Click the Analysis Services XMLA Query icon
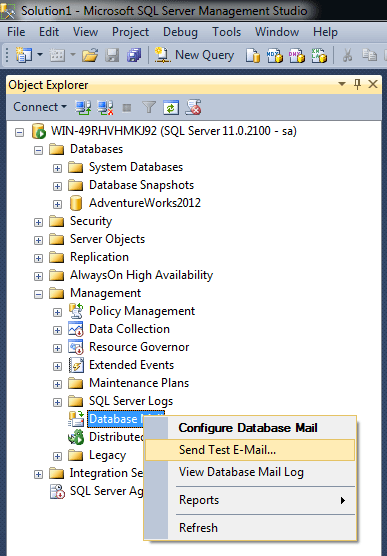Image resolution: width=387 pixels, height=556 pixels. 319,56
